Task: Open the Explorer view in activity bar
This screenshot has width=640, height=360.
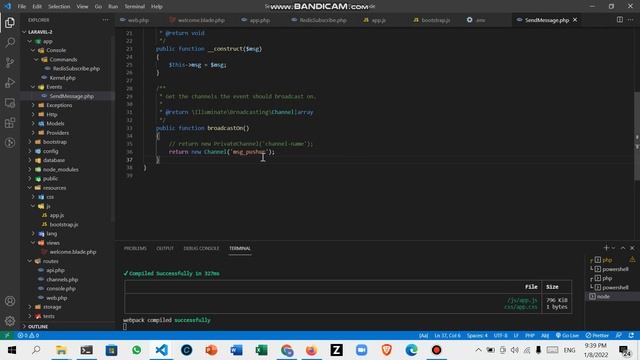Action: (10, 22)
